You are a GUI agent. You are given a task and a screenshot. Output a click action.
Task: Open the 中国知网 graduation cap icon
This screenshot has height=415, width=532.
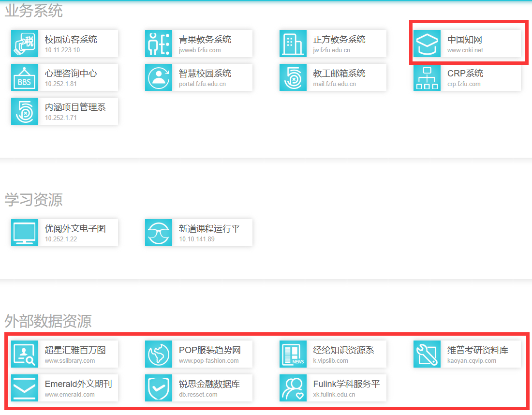427,44
